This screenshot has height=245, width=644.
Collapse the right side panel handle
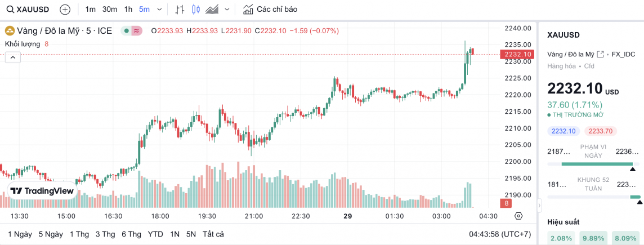539,206
